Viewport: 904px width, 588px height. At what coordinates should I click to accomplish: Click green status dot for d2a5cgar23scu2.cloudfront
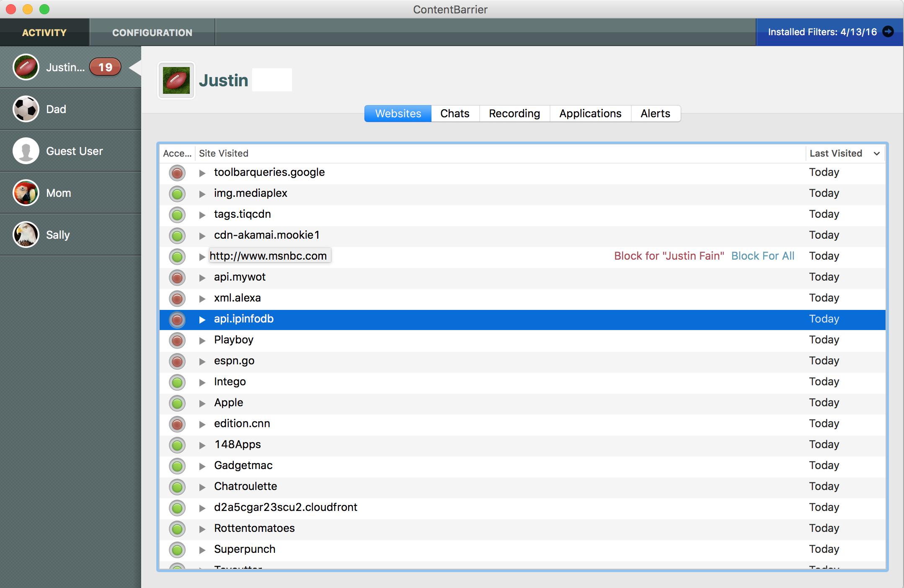(x=177, y=508)
